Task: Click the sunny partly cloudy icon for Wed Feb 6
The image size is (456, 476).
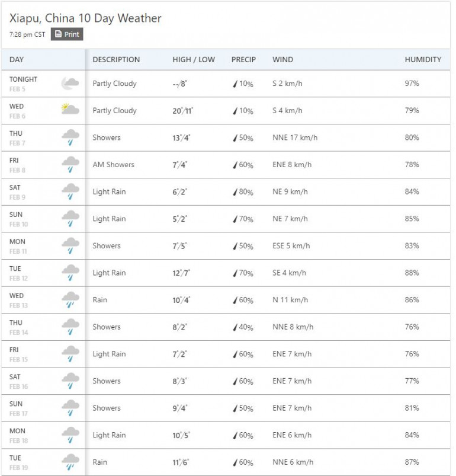Action: 70,108
